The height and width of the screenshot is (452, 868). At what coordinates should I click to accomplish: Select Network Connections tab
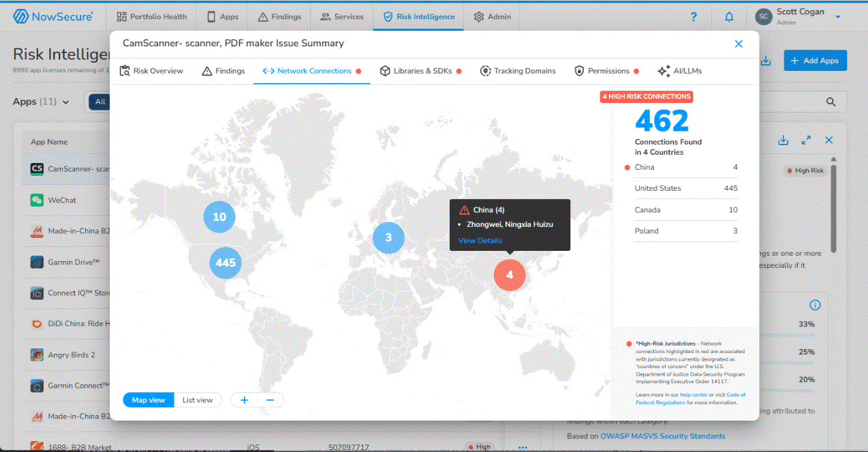tap(311, 71)
